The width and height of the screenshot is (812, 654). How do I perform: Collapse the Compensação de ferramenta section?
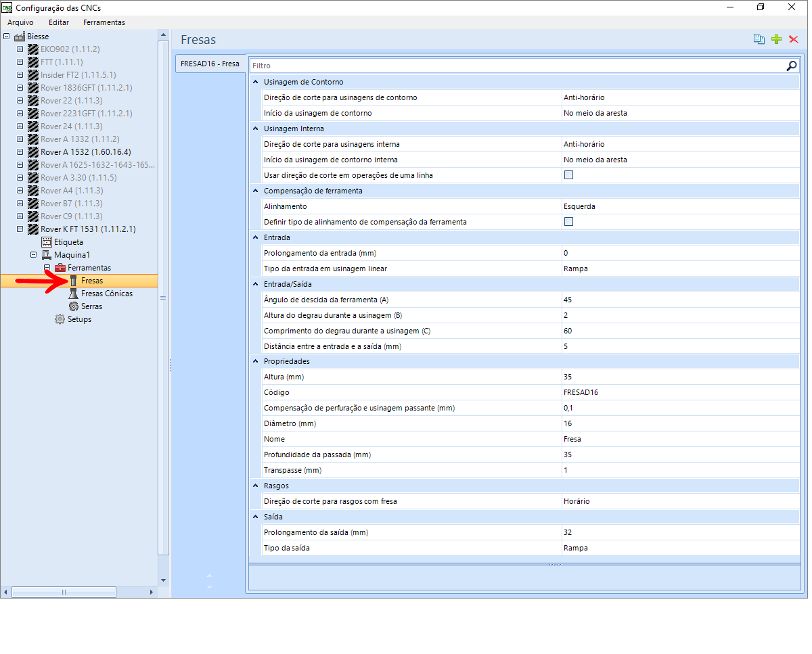tap(256, 191)
